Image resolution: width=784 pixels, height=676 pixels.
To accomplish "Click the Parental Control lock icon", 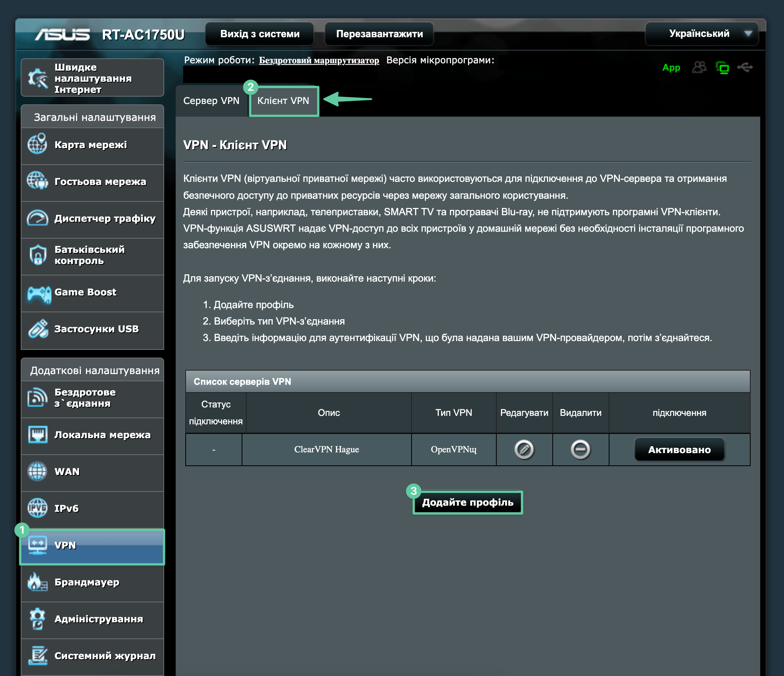I will (x=38, y=255).
